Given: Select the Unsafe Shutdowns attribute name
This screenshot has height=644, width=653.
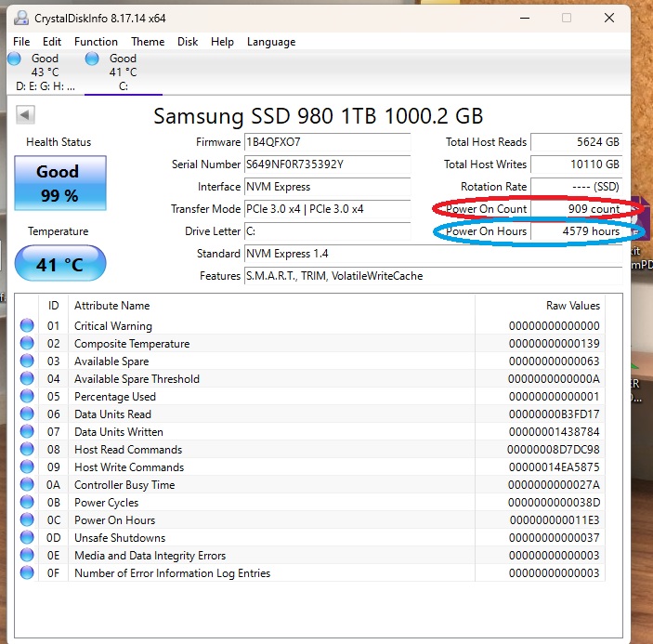Looking at the screenshot, I should click(x=120, y=538).
